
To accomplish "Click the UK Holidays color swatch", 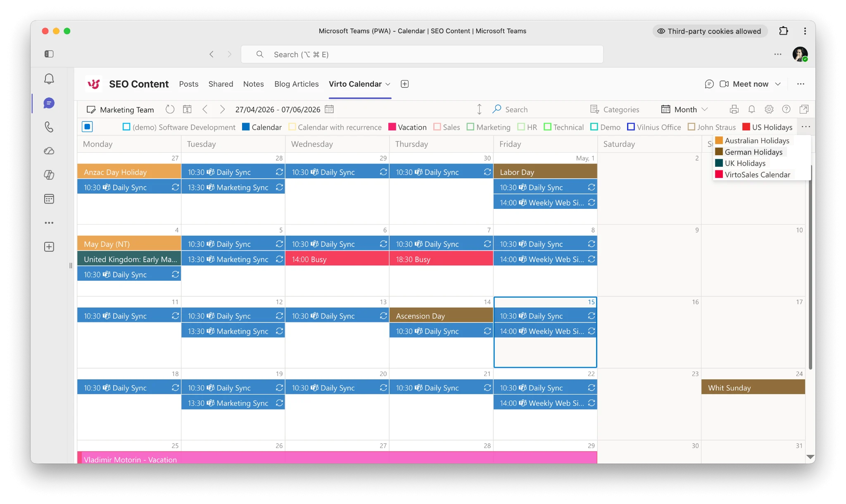I will 719,163.
